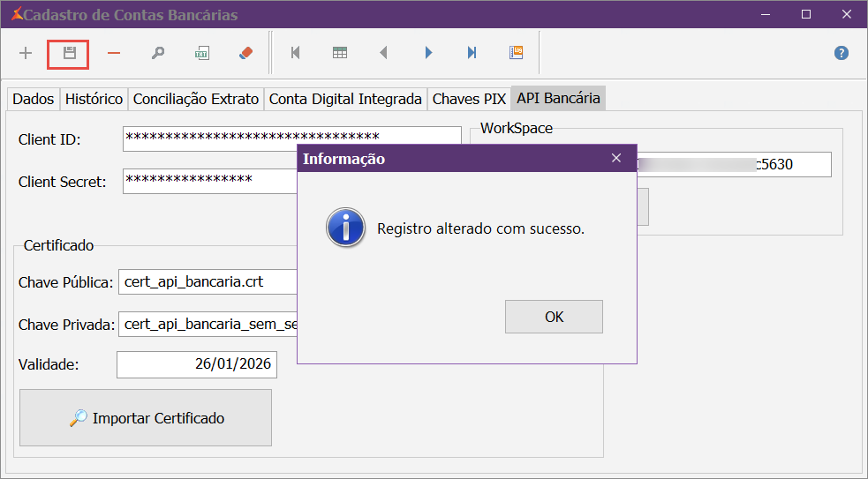Screen dimensions: 868x479
Task: Go to previous record arrow
Action: point(383,53)
